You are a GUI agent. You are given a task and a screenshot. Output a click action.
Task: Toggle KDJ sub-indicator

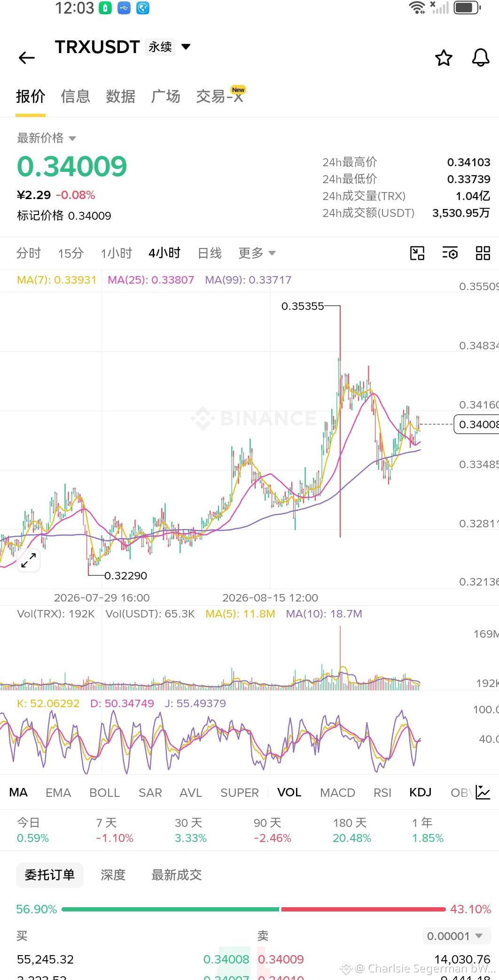click(420, 793)
